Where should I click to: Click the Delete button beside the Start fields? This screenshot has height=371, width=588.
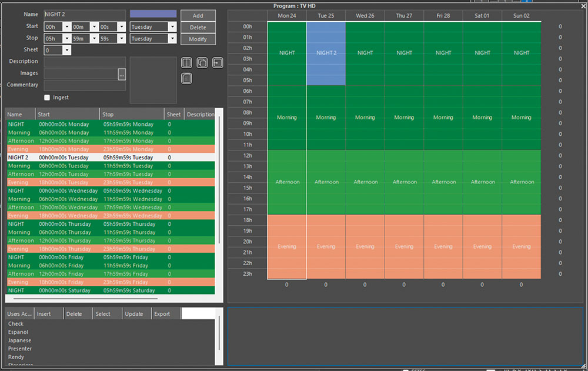pyautogui.click(x=198, y=27)
